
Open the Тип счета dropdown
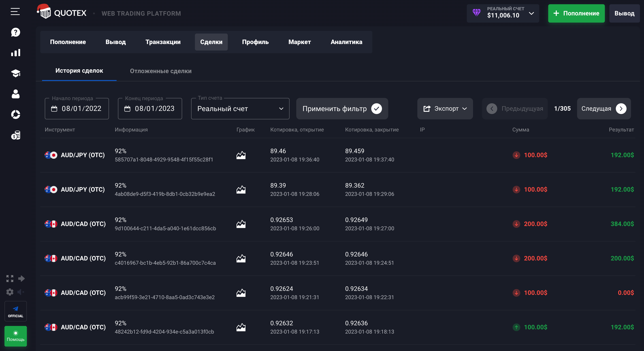[x=240, y=108]
